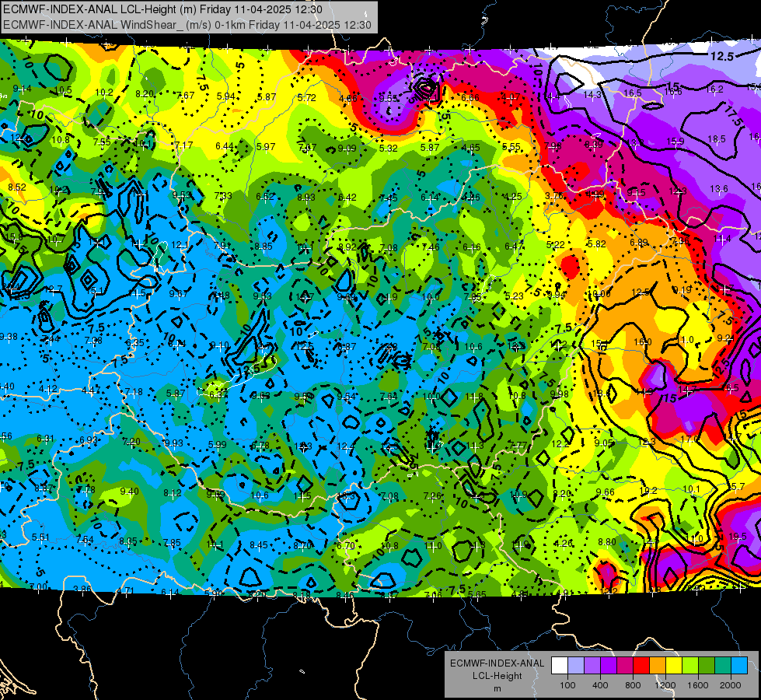761x700 pixels.
Task: Click the 5.51 grid value
Action: 40,537
